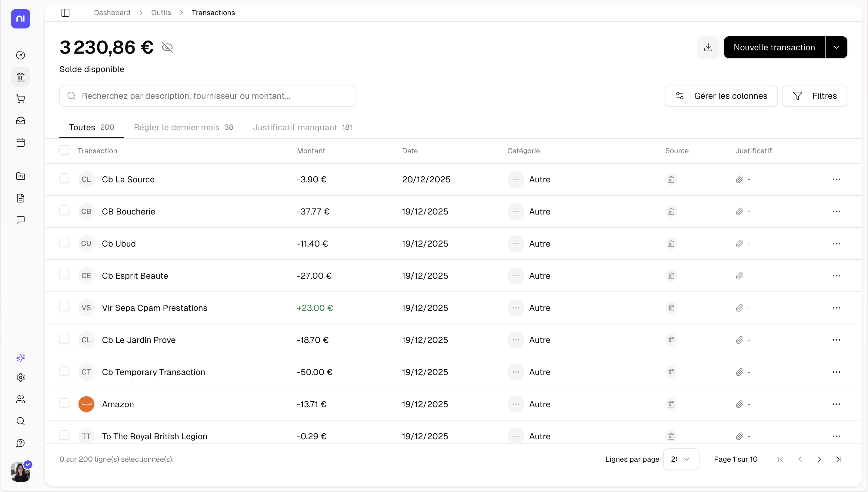Open the shopping cart section
This screenshot has height=492, width=868.
pyautogui.click(x=21, y=99)
